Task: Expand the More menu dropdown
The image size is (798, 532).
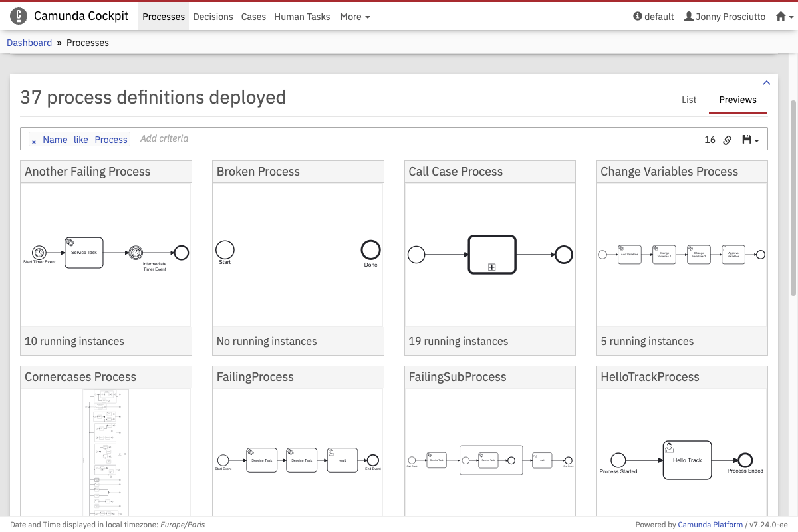Action: 355,17
